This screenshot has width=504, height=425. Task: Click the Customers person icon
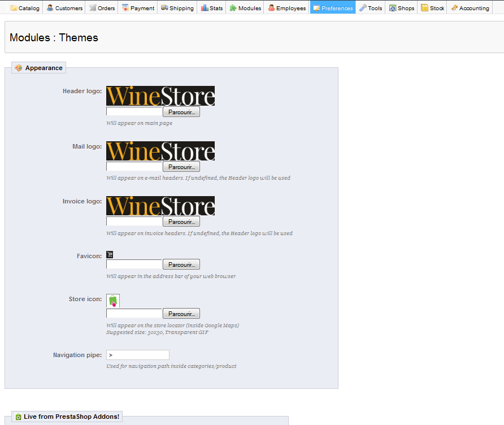click(50, 8)
